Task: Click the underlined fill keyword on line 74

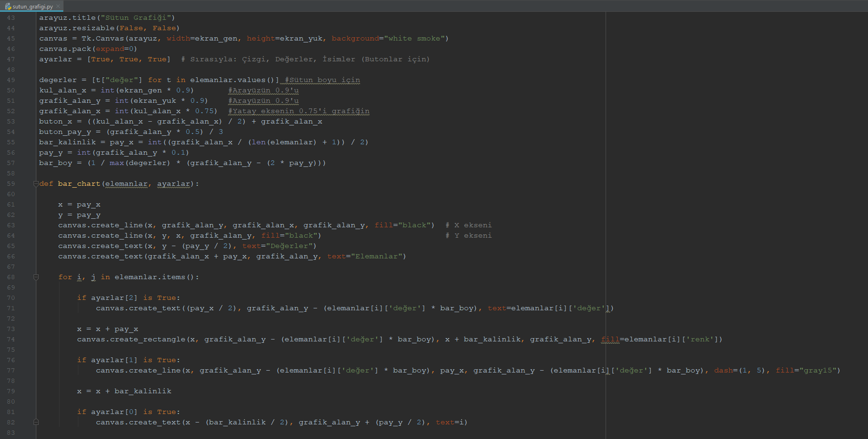Action: [x=610, y=340]
